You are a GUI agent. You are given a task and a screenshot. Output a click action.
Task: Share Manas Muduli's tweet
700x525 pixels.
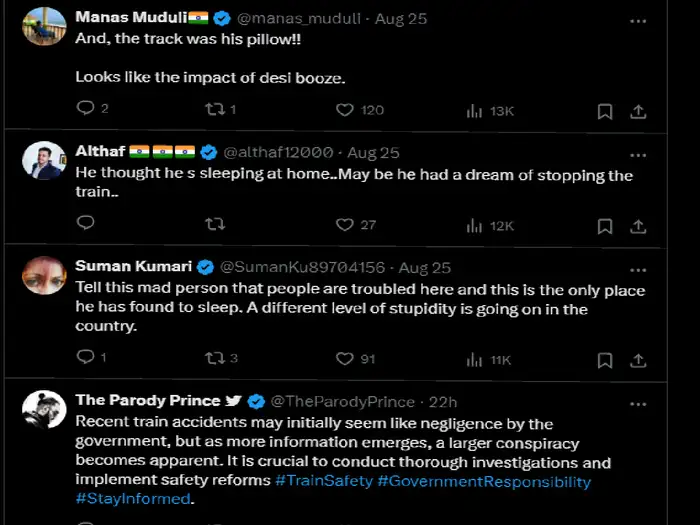[638, 111]
